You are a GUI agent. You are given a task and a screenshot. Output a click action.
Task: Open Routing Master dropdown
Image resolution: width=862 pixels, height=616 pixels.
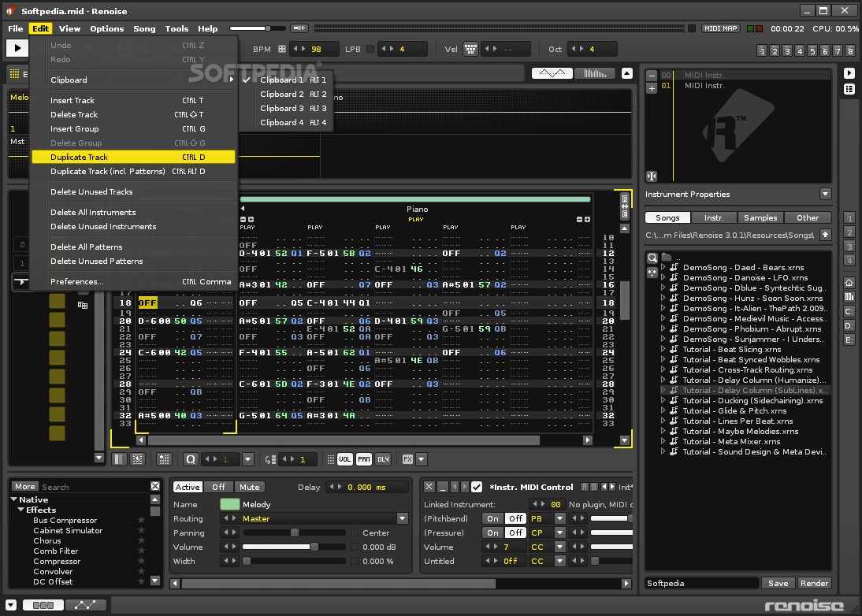point(403,519)
